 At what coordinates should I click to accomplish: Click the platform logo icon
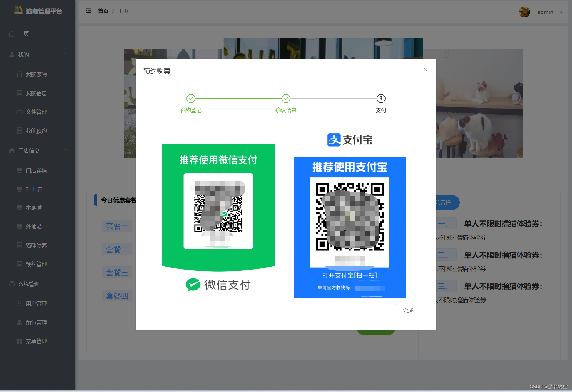pos(18,10)
